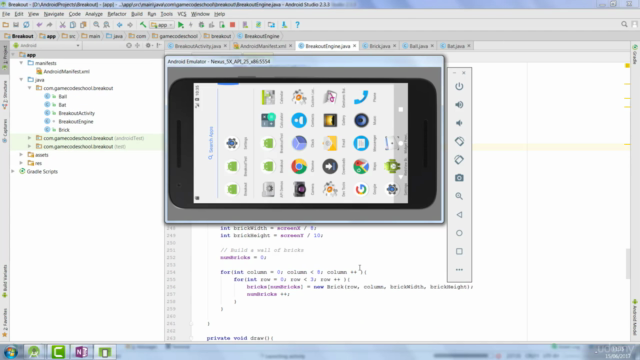This screenshot has width=640, height=360.
Task: Expand the com.gamecodeschool.breakout (androidTest) package
Action: (x=29, y=138)
